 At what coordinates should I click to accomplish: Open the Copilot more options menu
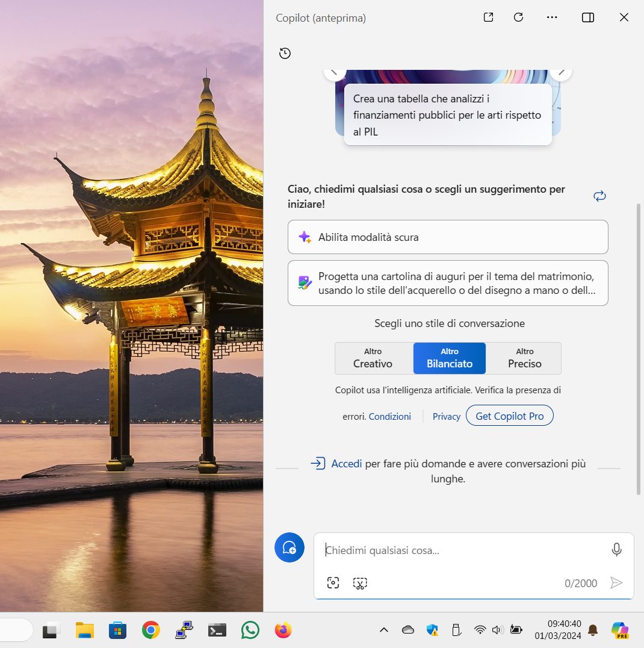pyautogui.click(x=552, y=17)
